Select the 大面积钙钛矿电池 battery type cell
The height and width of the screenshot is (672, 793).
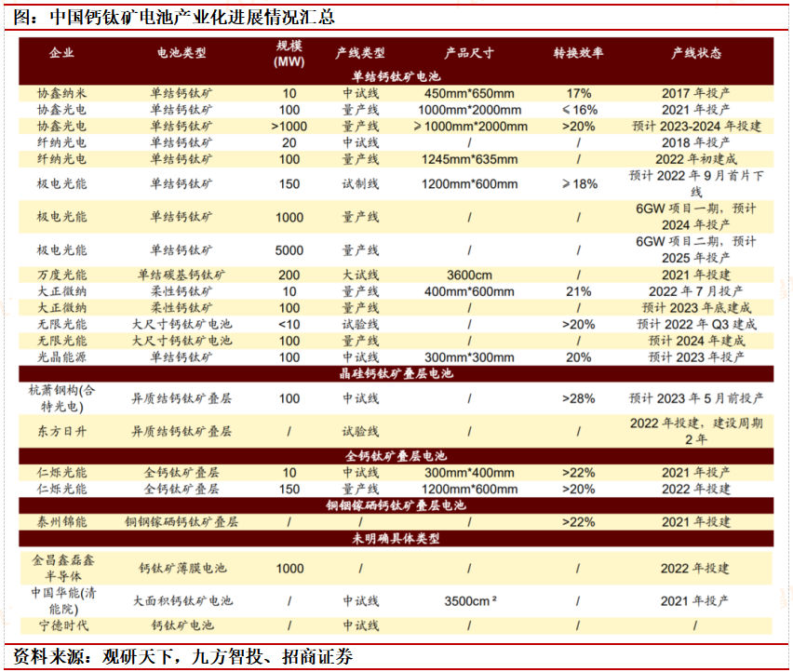(x=182, y=601)
